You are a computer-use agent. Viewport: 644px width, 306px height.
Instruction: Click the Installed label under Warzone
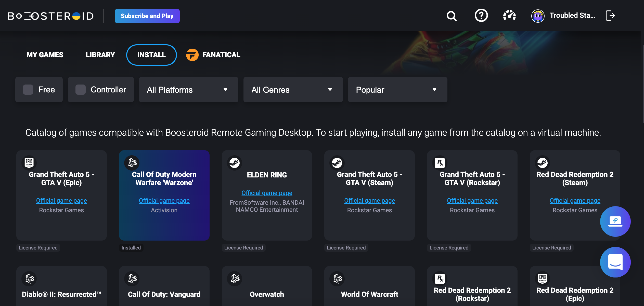(x=131, y=248)
